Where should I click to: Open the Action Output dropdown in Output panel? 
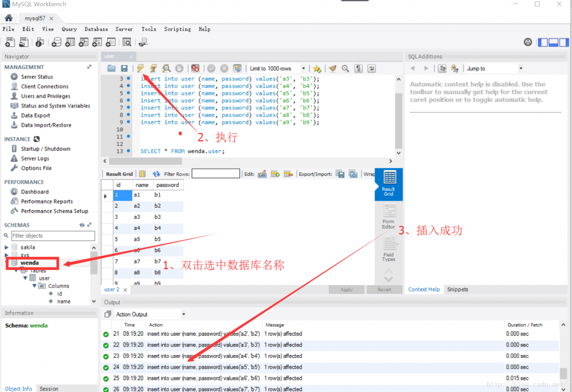[x=183, y=314]
